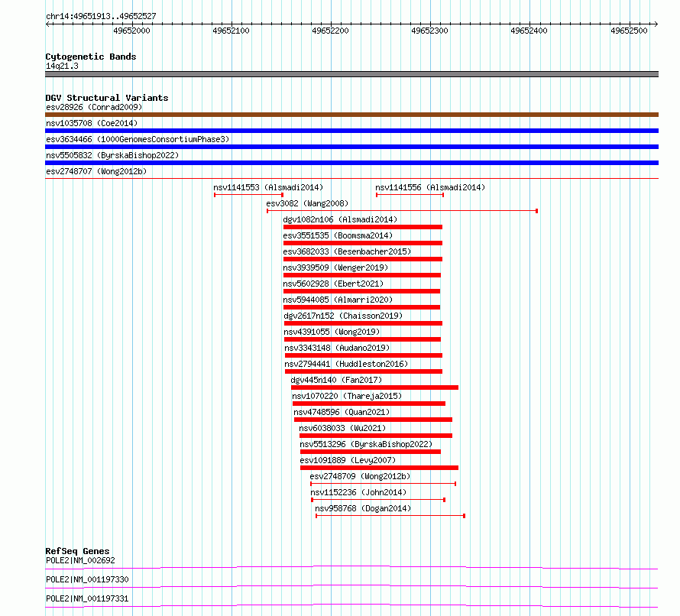This screenshot has height=616, width=680.
Task: Select the nsv6038033 (Wu2021) label
Action: click(342, 428)
